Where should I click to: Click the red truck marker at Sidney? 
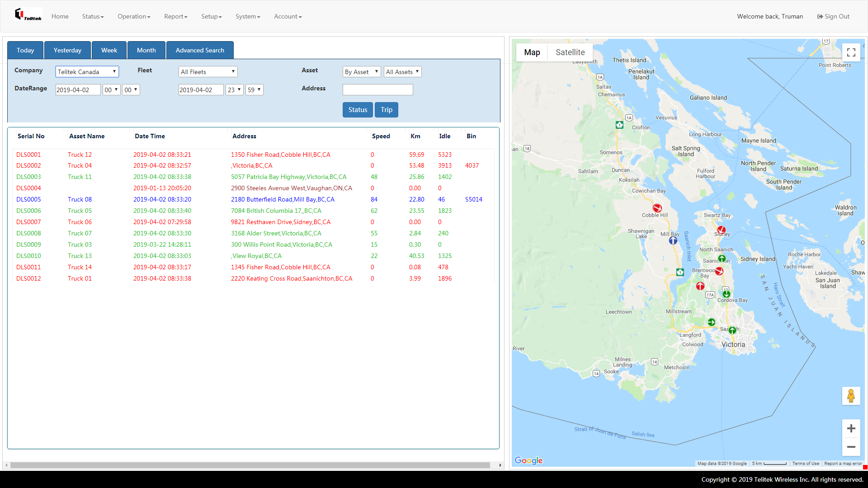[722, 230]
